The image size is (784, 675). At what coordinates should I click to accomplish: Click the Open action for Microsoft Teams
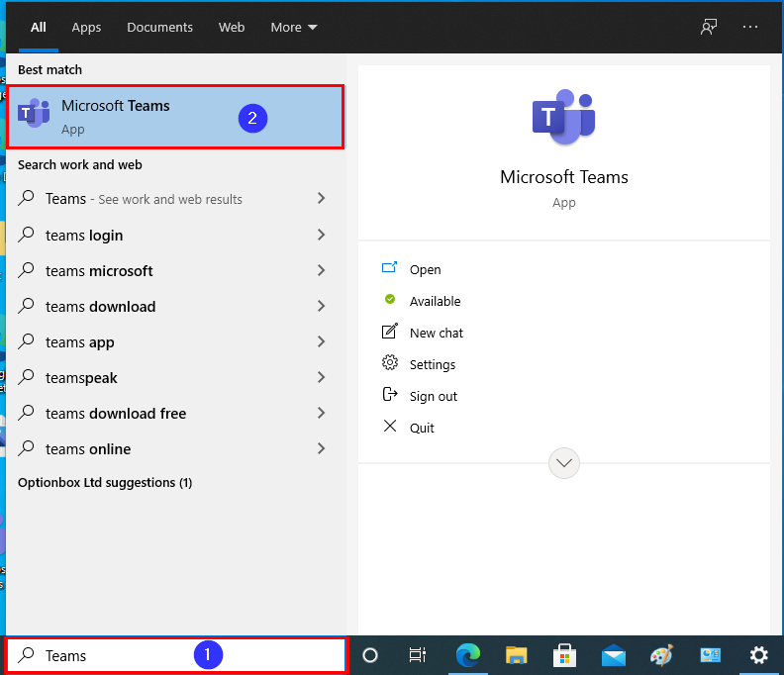click(x=425, y=269)
